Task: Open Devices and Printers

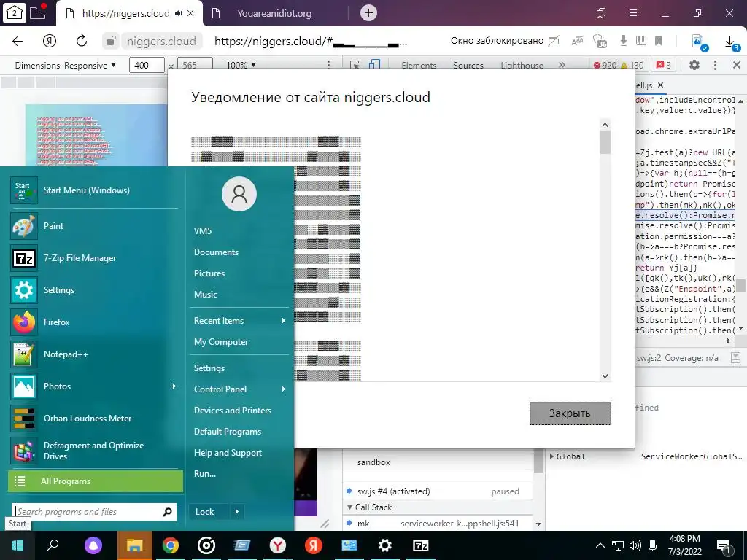Action: 233,411
